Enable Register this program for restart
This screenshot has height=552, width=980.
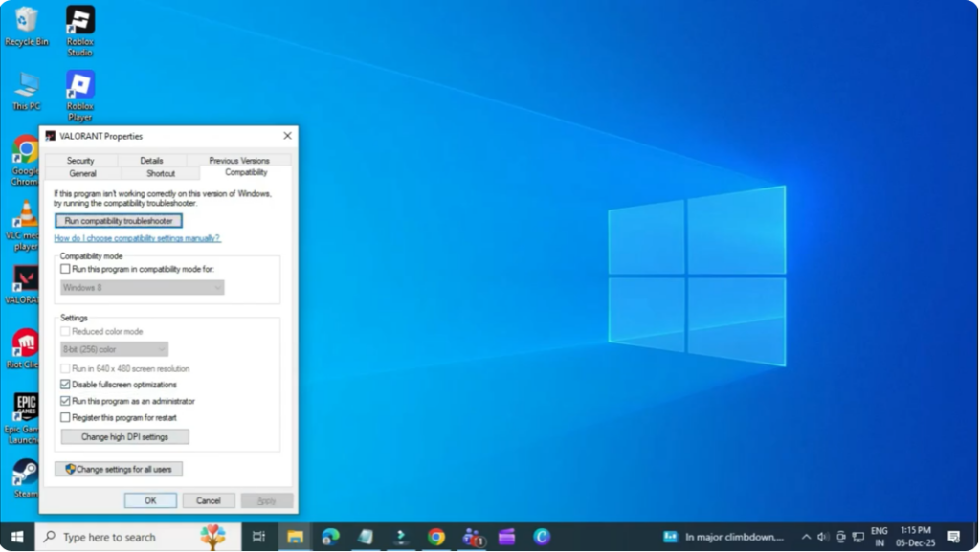pyautogui.click(x=65, y=417)
